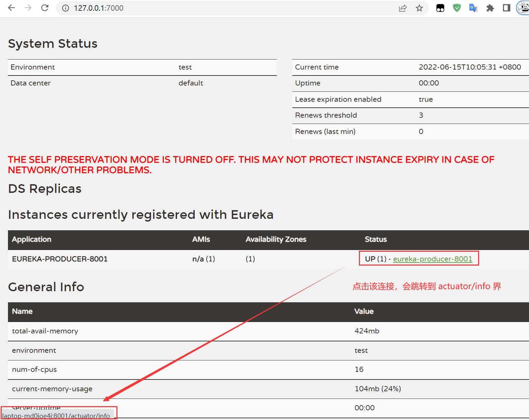Share this page via share icon
This screenshot has width=529, height=420.
point(403,8)
